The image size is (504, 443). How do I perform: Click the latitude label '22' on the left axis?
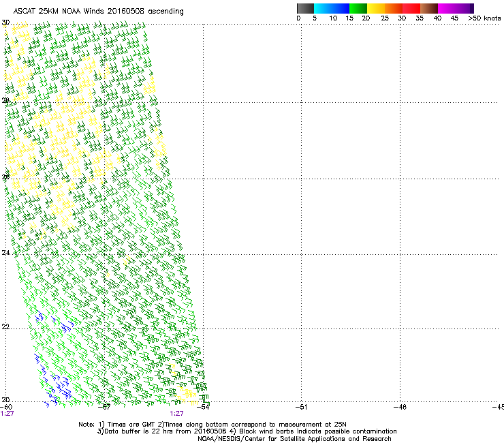5,327
